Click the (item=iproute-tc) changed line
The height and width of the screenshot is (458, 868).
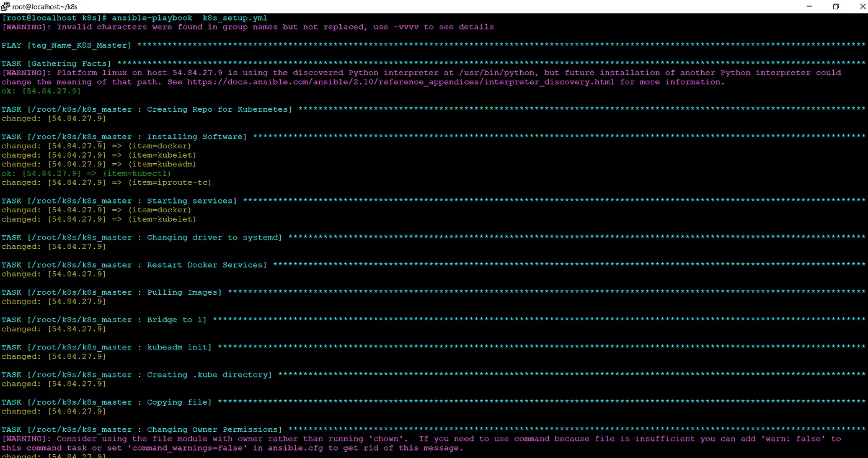coord(107,182)
